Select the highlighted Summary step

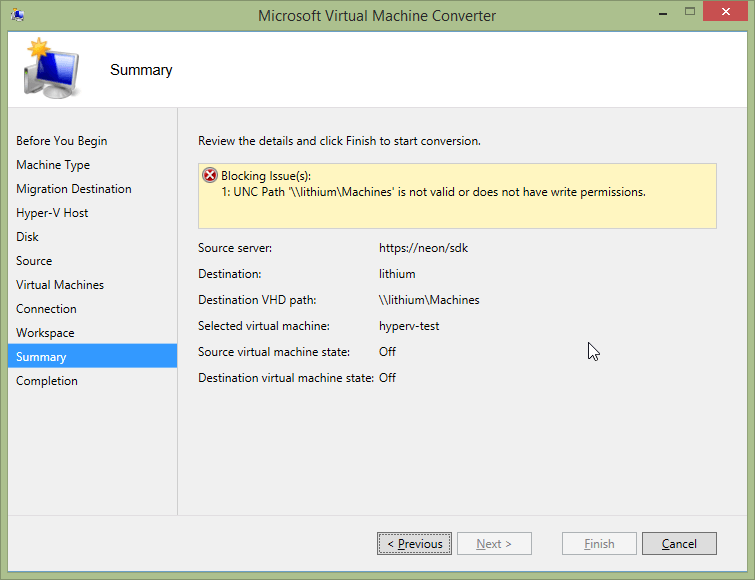pyautogui.click(x=92, y=356)
